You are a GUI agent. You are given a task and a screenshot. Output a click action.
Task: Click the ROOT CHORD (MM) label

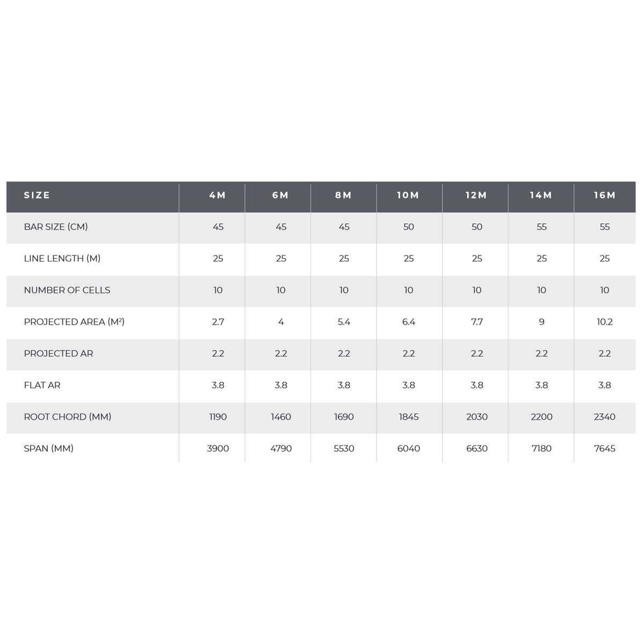click(x=68, y=417)
